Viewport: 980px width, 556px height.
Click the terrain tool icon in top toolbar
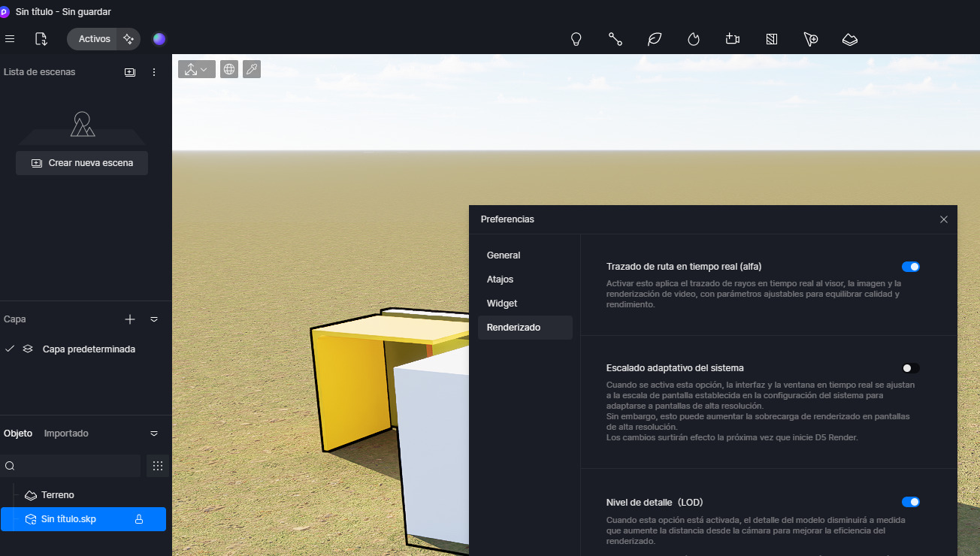[x=849, y=39]
